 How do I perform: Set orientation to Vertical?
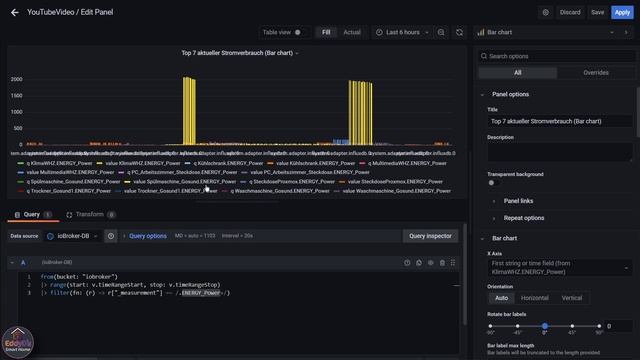[571, 298]
